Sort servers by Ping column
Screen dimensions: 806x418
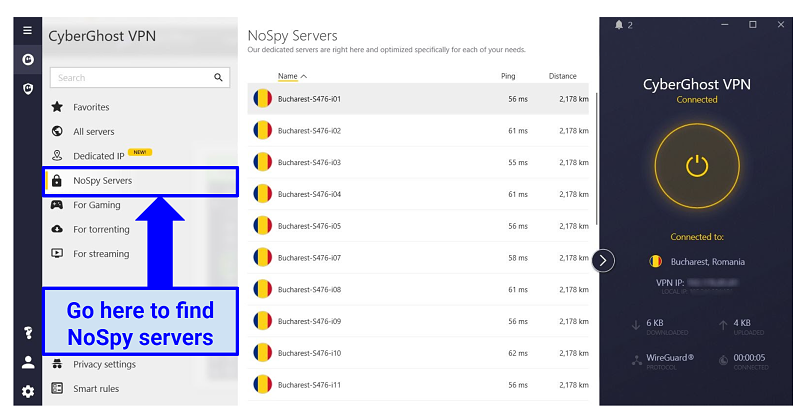(508, 76)
